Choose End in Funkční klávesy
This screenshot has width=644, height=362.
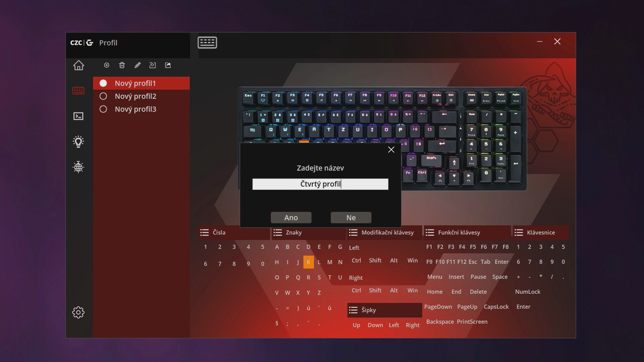point(456,292)
